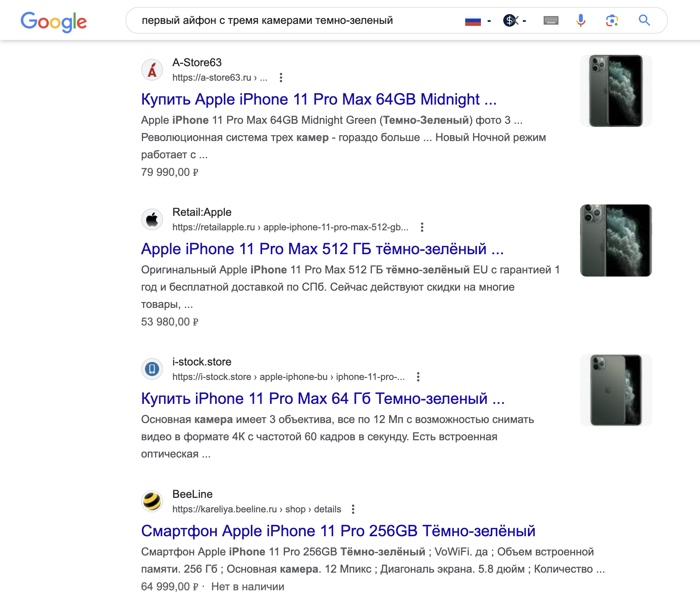Open 'Смартфон Apple iPhone 11 Pro 256GB' link
Screen dimensions: 700x604
click(338, 531)
